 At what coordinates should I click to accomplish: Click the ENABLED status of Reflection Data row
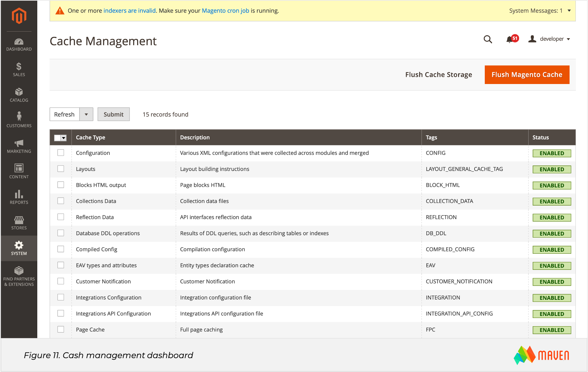[x=552, y=217]
